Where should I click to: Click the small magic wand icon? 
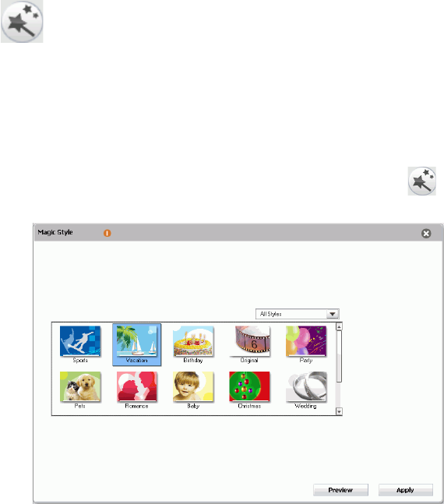[422, 181]
